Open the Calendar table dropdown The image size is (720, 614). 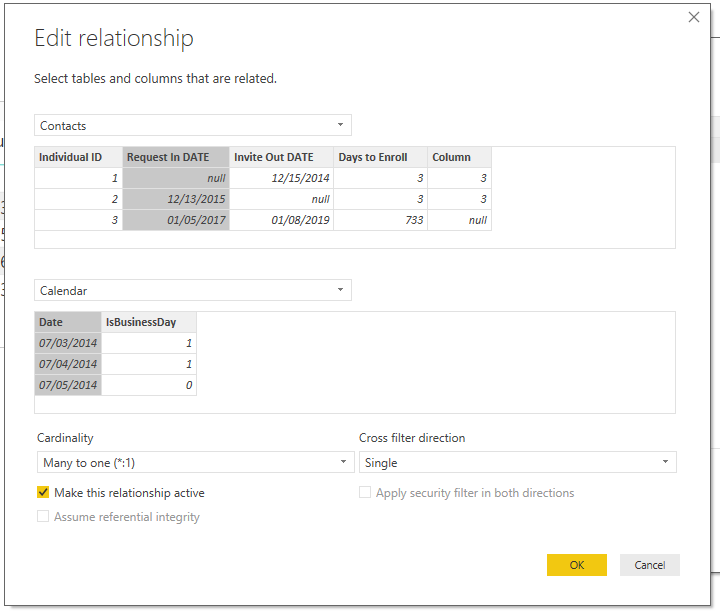(193, 290)
